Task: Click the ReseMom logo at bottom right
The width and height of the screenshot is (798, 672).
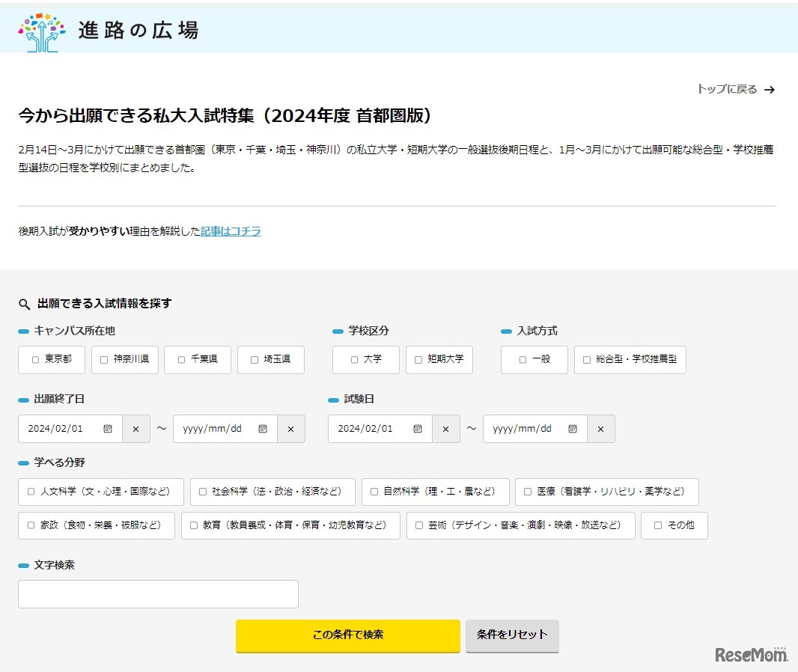Action: 752,653
